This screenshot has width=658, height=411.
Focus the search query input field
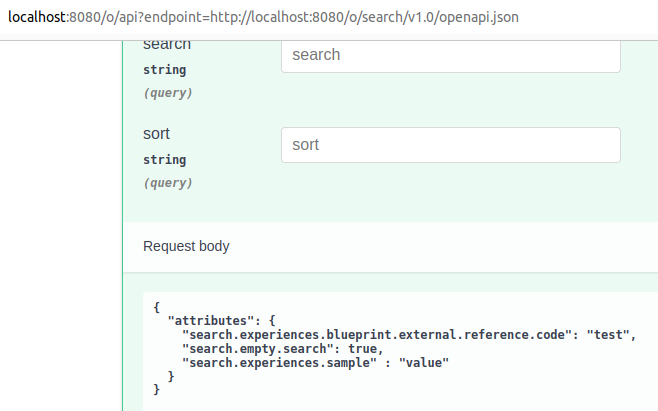click(451, 56)
